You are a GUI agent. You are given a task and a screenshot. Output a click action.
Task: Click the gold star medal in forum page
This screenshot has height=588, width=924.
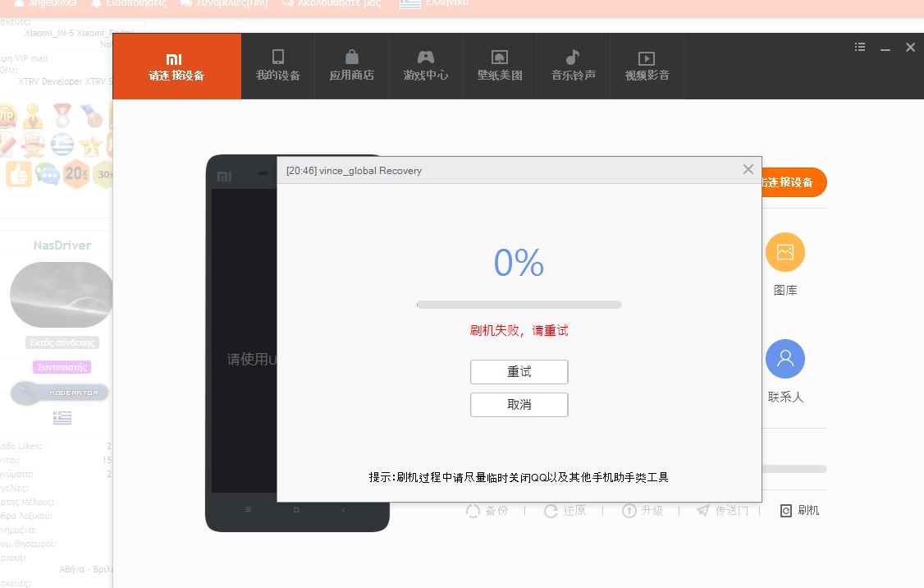[x=91, y=145]
